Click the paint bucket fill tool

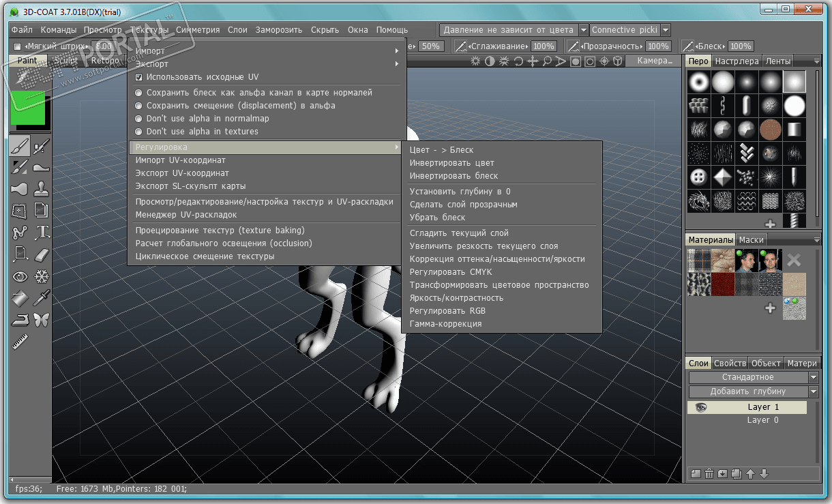[20, 298]
